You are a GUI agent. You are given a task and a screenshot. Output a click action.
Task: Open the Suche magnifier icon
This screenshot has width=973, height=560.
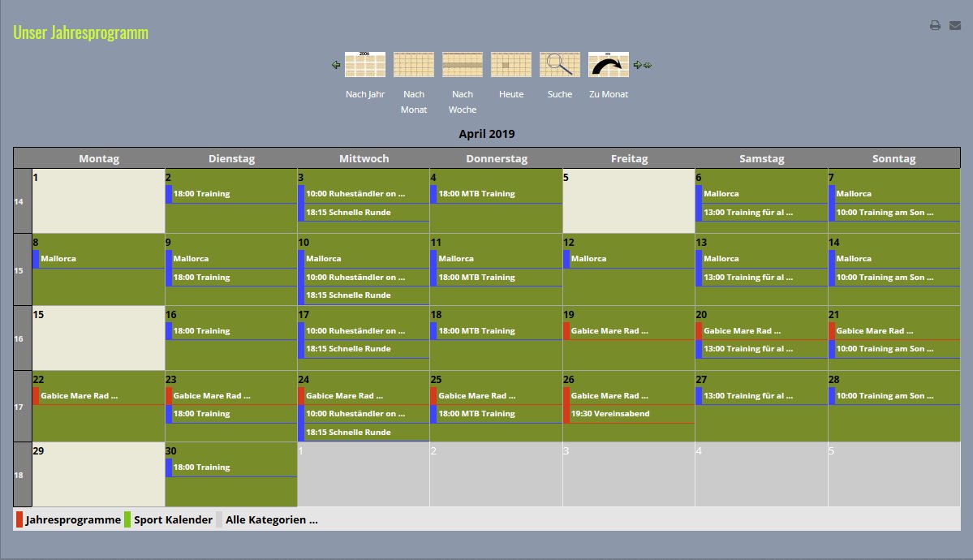560,64
